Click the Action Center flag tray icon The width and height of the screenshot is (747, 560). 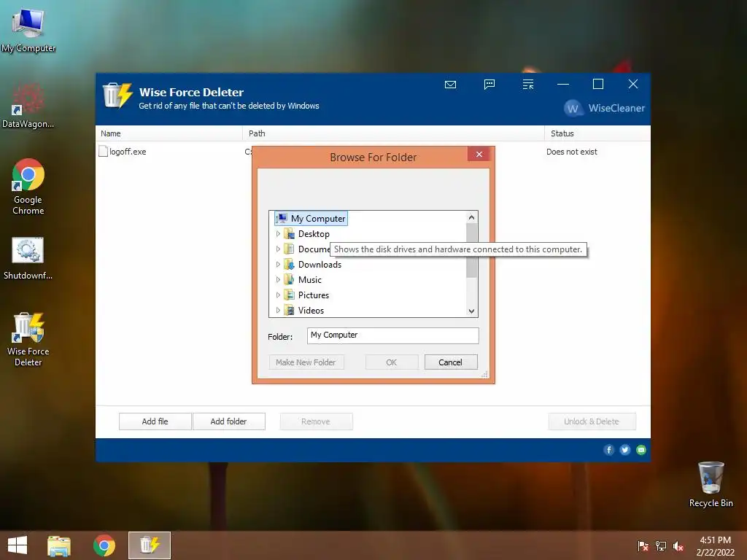click(x=643, y=546)
